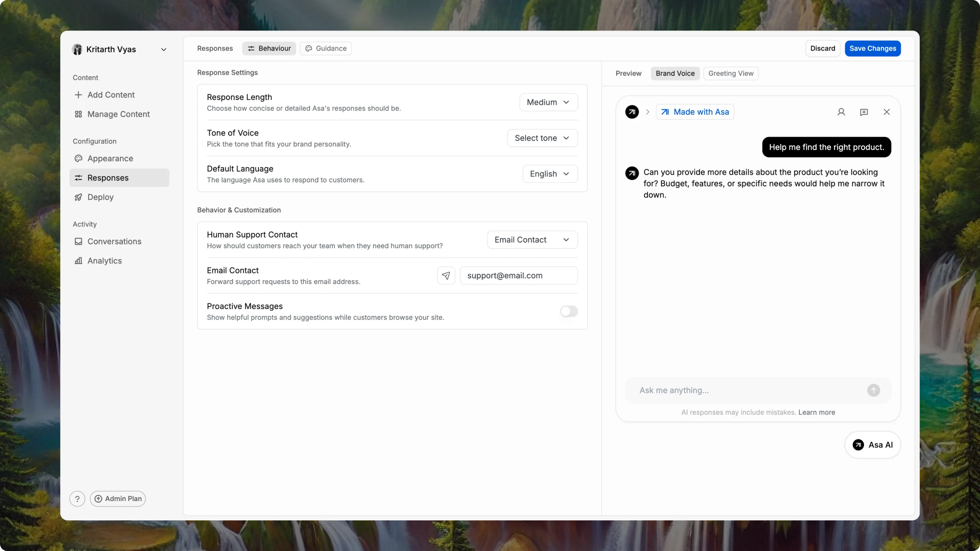Click the user profile icon in chat header
980x551 pixels.
[x=841, y=112]
